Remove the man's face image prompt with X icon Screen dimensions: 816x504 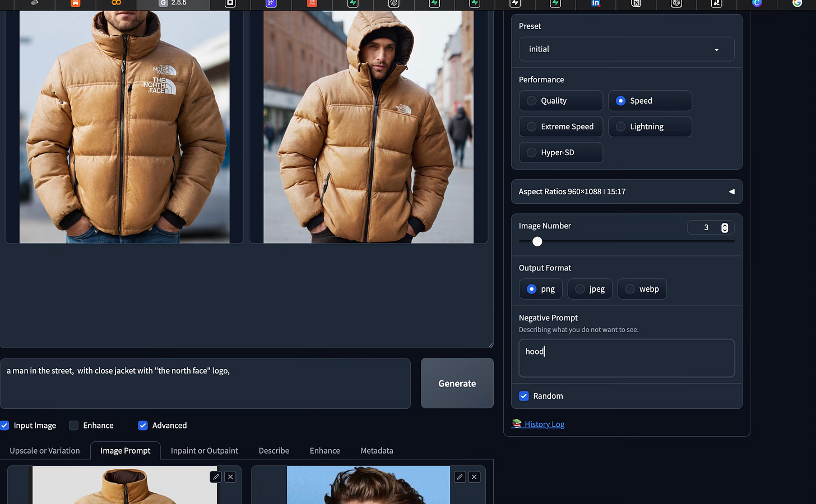[x=474, y=477]
